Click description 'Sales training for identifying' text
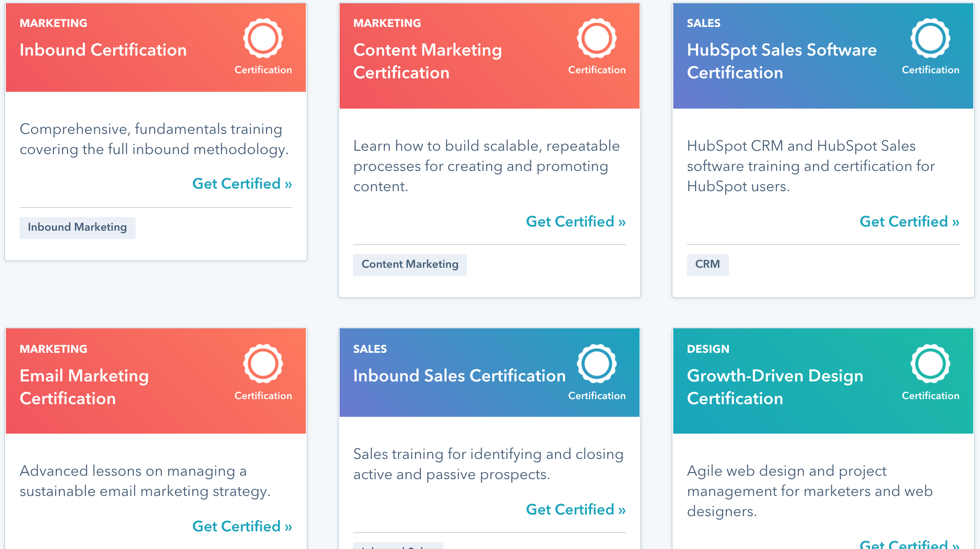 488,464
